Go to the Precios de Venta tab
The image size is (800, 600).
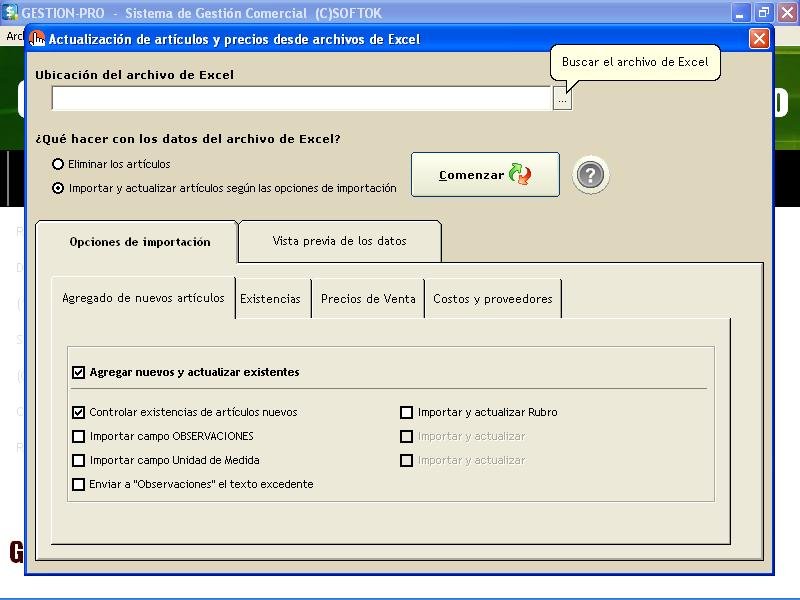pyautogui.click(x=368, y=299)
